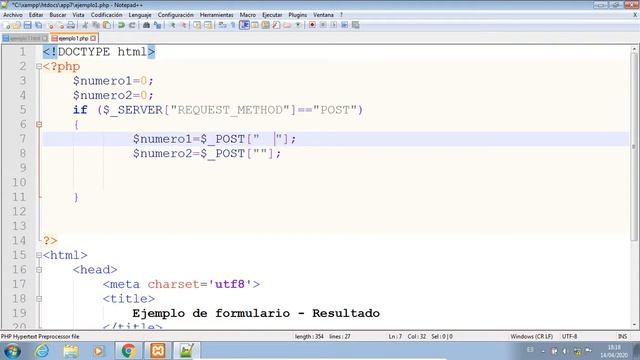The image size is (640, 360).
Task: Click the vertical scrollbar down arrow
Action: (x=634, y=325)
